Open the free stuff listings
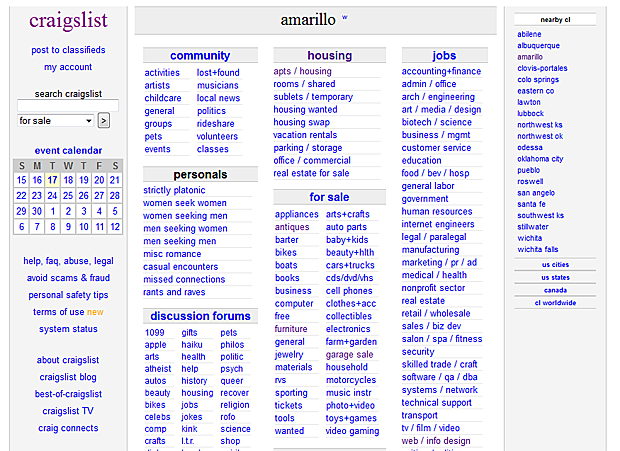The height and width of the screenshot is (451, 620). click(282, 316)
